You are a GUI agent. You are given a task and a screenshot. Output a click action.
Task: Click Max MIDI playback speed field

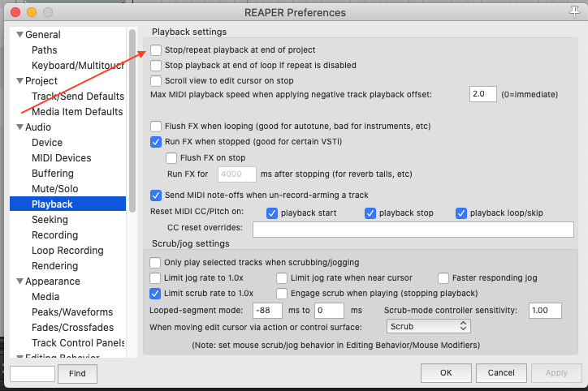click(x=483, y=94)
